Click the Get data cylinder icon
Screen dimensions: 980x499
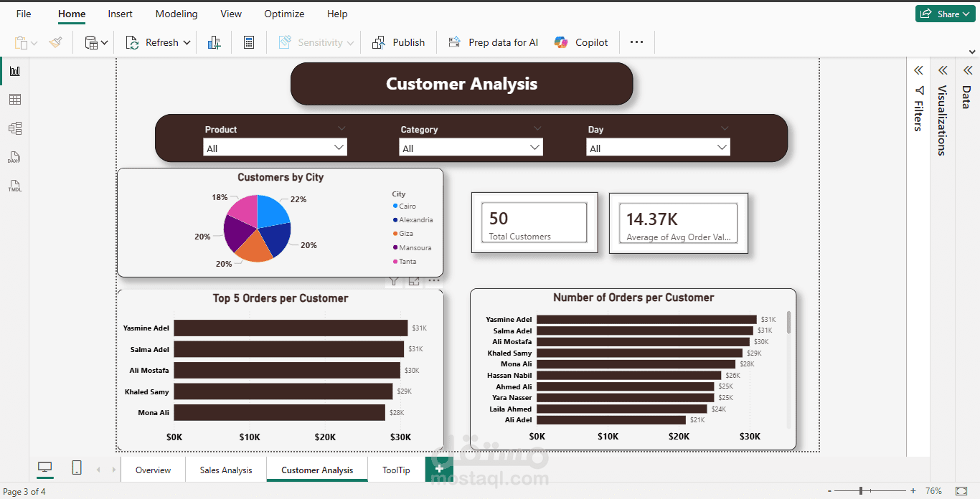click(x=91, y=42)
